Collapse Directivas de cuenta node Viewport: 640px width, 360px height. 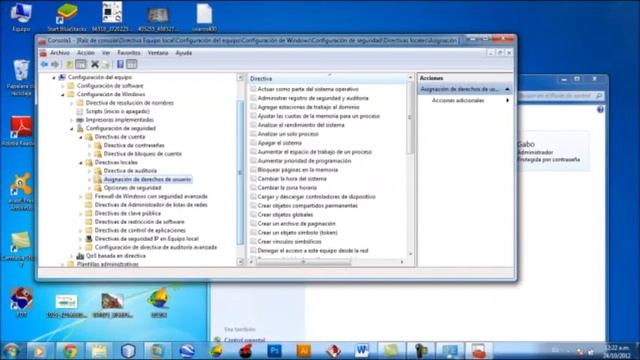(81, 137)
